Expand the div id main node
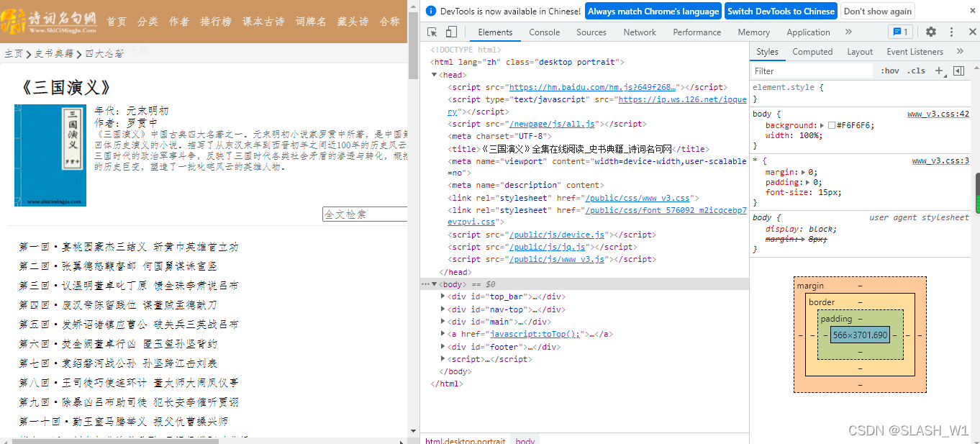Screen dimensions: 980x444 click(x=443, y=322)
